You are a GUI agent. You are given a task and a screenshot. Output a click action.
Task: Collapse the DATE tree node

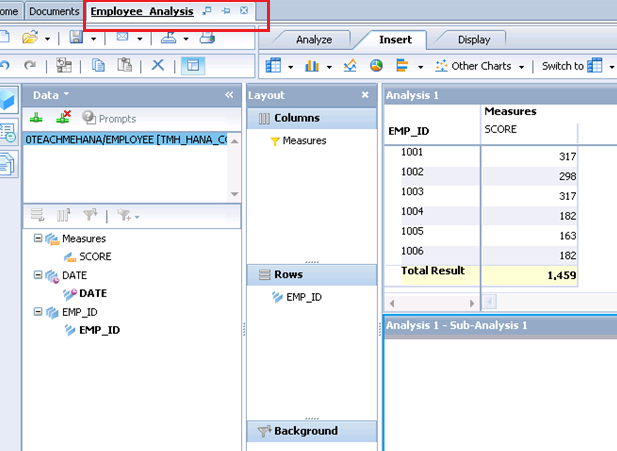38,276
